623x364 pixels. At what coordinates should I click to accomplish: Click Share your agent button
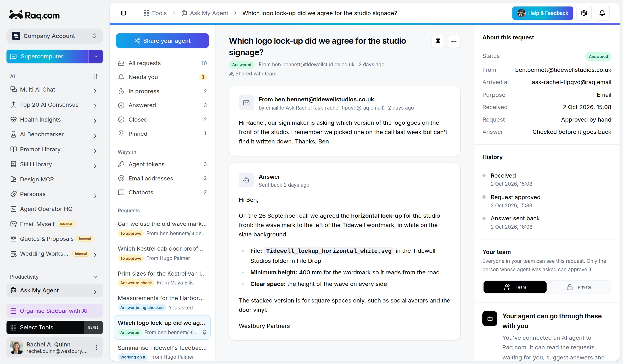(162, 41)
